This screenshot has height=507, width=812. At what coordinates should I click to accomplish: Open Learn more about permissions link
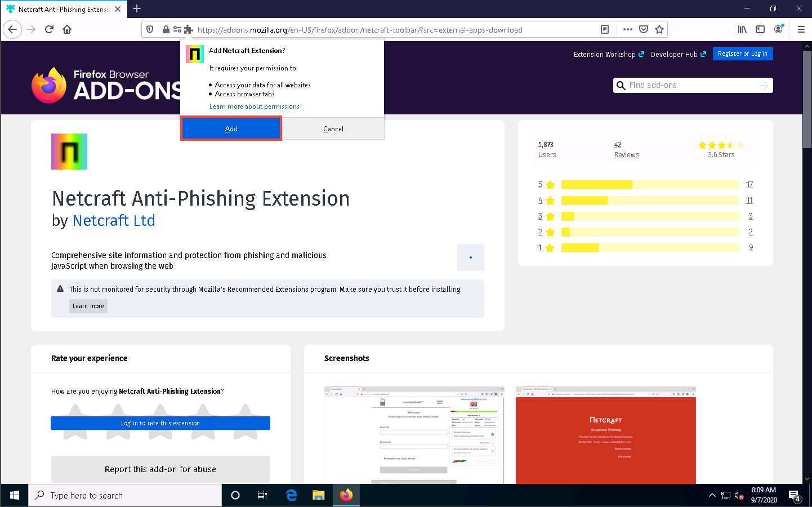[x=255, y=106]
